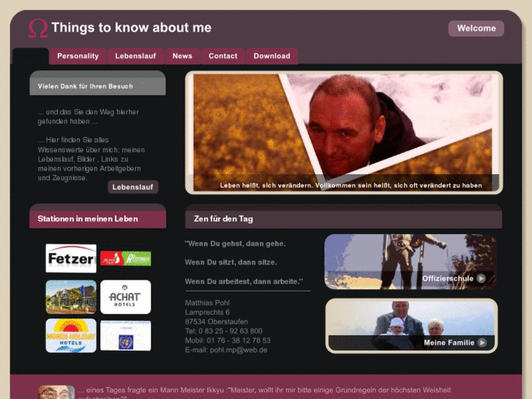The image size is (532, 399).
Task: Open the Fetzer logo thumbnail
Action: [x=71, y=258]
